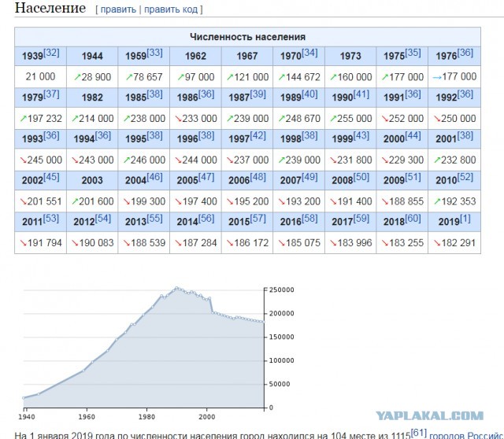Select the 248 670 population value
Viewport: 504px width, 439px height.
(302, 119)
